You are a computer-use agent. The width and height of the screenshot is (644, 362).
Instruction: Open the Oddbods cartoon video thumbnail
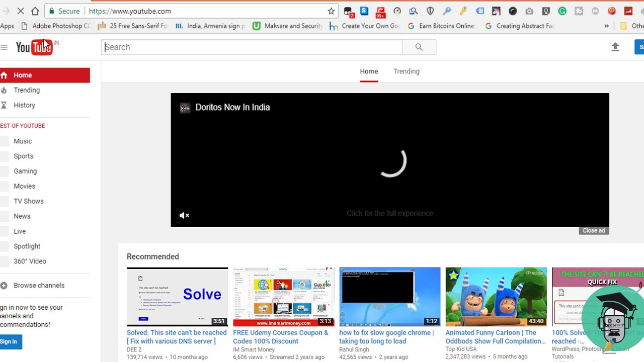pyautogui.click(x=496, y=297)
